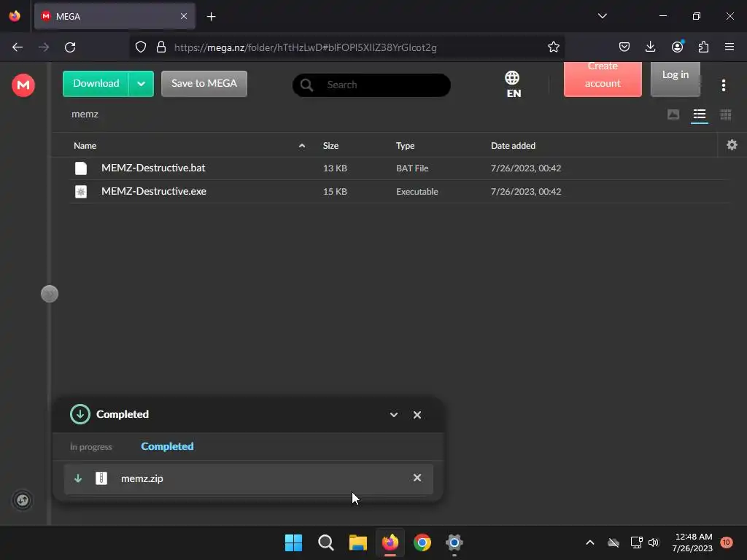Open Firefox account icon

click(x=677, y=47)
